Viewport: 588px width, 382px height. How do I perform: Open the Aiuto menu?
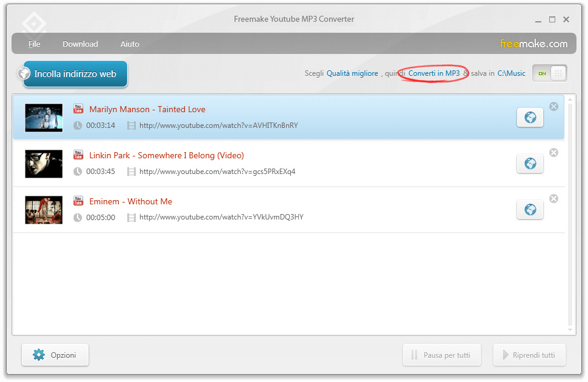point(130,44)
